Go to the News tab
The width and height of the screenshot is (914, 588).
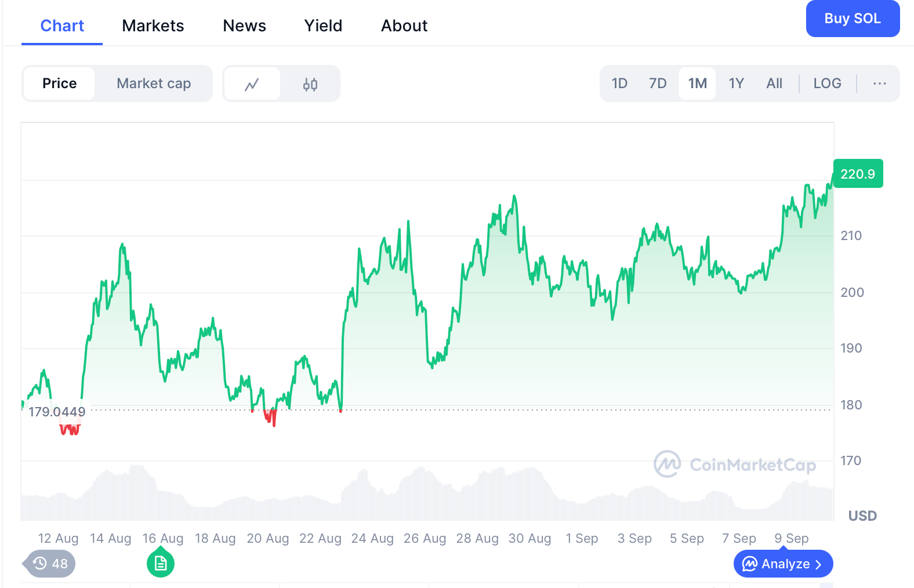[x=244, y=26]
